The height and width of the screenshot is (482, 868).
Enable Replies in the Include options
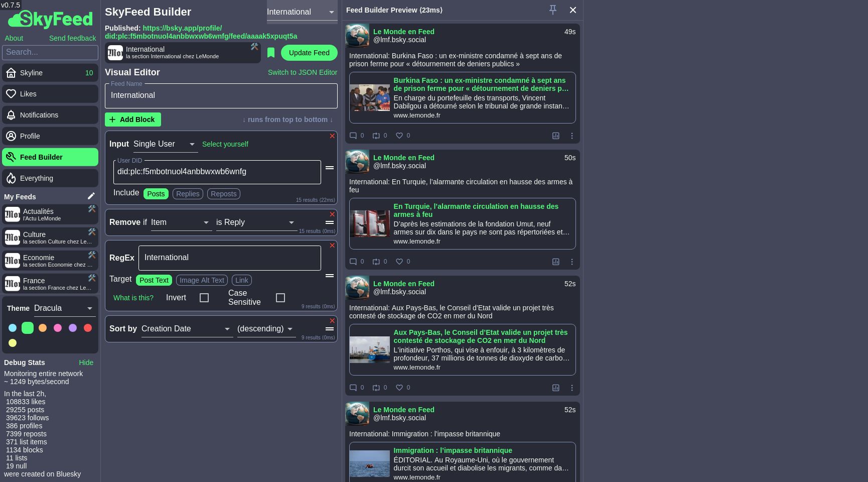pos(188,194)
